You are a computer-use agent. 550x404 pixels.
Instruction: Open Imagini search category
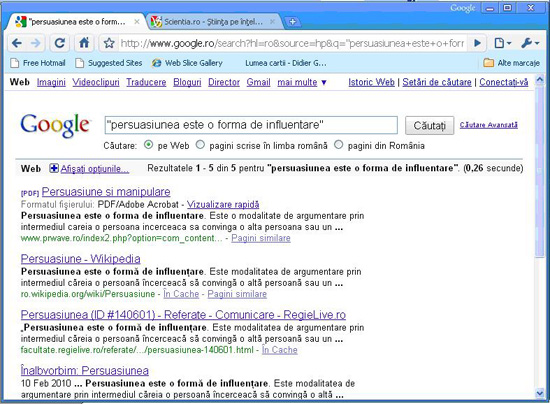click(x=51, y=82)
